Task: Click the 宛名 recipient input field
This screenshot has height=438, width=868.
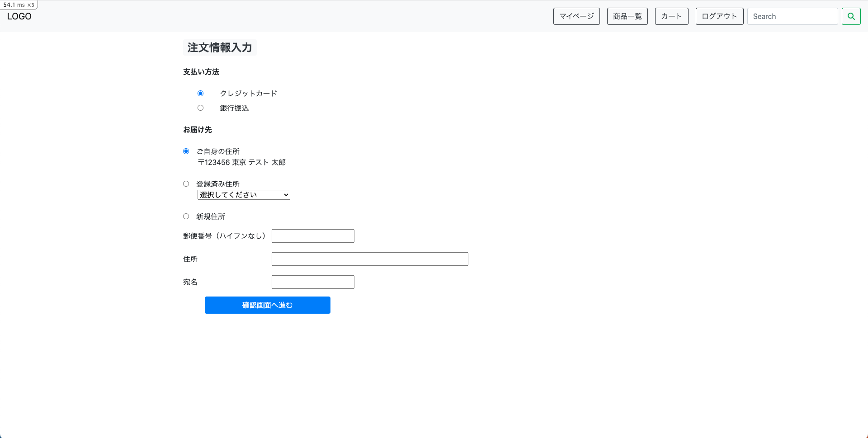Action: [x=313, y=282]
